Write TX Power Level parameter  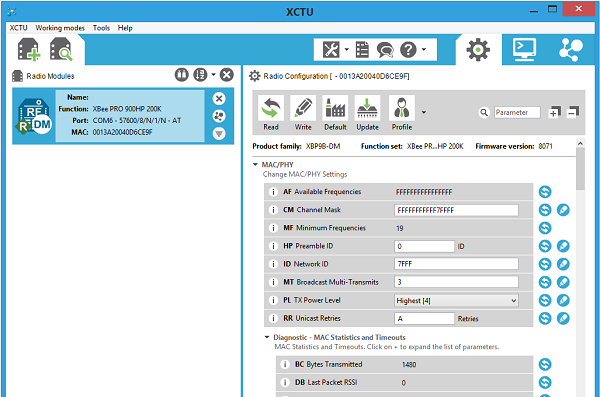(563, 300)
